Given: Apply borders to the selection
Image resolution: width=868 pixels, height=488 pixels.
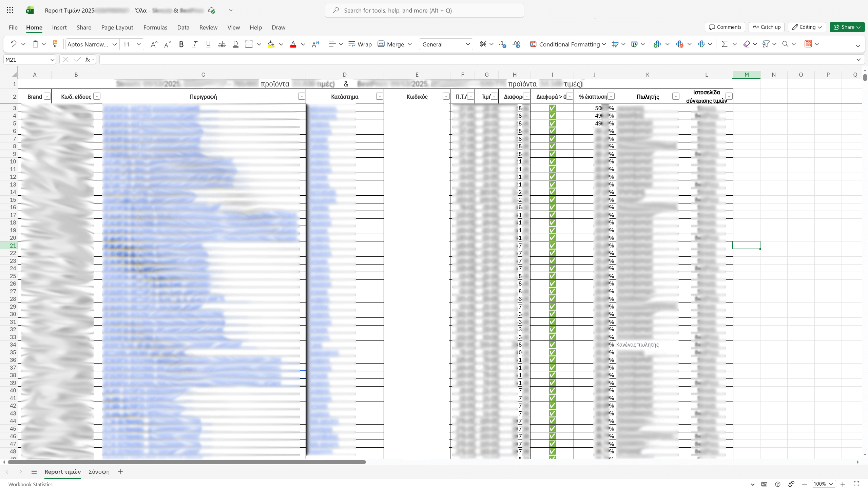Looking at the screenshot, I should 249,44.
